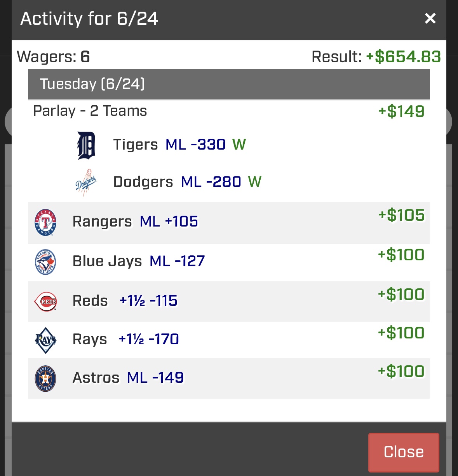This screenshot has height=476, width=458.
Task: Close the activity dialog with X
Action: (x=430, y=18)
